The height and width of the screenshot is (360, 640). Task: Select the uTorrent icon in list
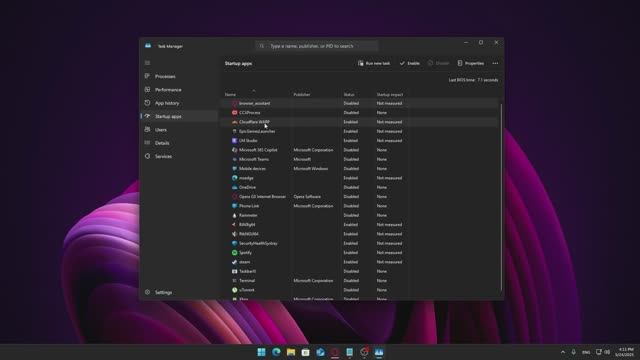[234, 290]
